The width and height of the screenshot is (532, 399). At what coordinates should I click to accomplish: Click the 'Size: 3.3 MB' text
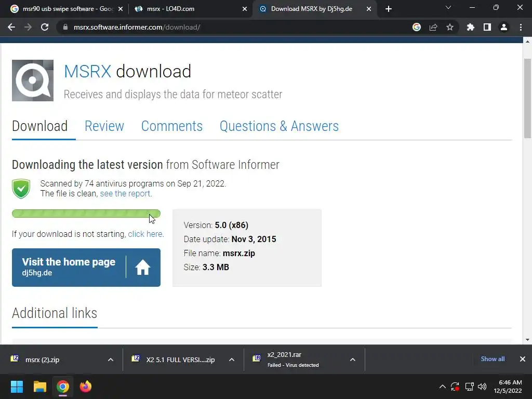coord(206,268)
